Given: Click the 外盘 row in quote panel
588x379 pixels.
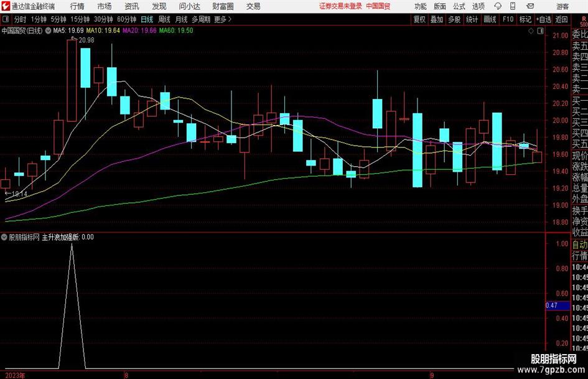Looking at the screenshot, I should pyautogui.click(x=580, y=199).
